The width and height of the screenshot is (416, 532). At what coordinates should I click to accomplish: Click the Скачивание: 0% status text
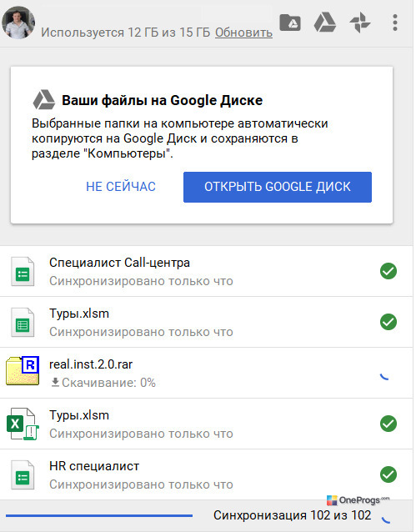[x=108, y=383]
